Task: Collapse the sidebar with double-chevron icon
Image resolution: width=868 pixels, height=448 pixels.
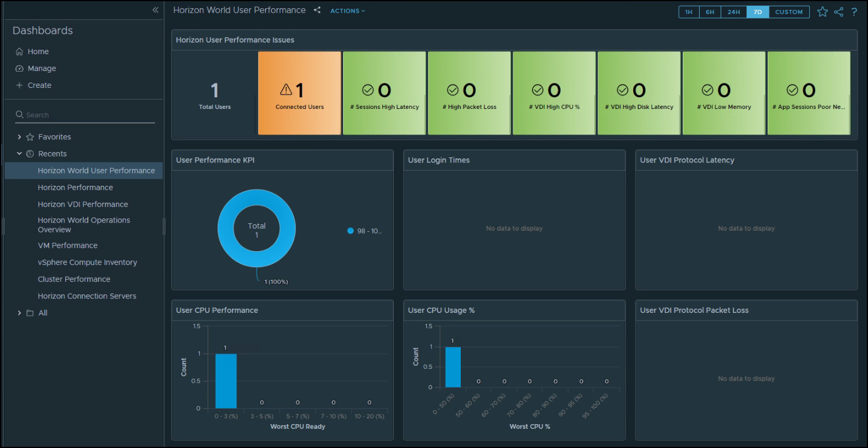Action: pyautogui.click(x=155, y=10)
